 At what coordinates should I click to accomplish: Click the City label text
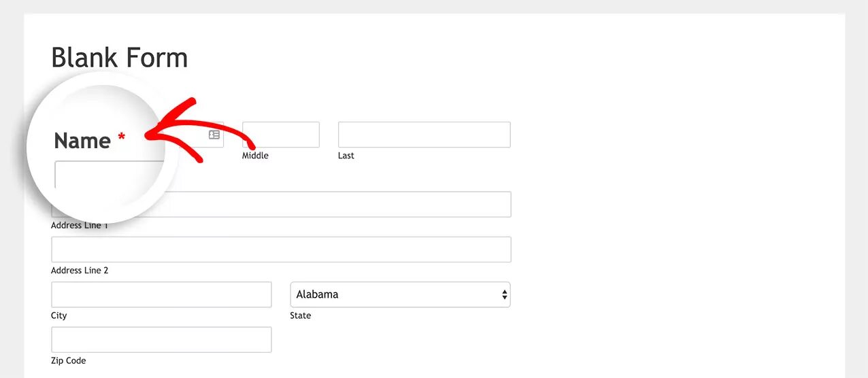click(x=59, y=315)
